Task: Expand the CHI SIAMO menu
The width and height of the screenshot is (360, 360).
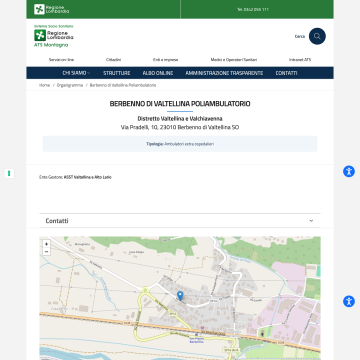Action: (x=76, y=73)
